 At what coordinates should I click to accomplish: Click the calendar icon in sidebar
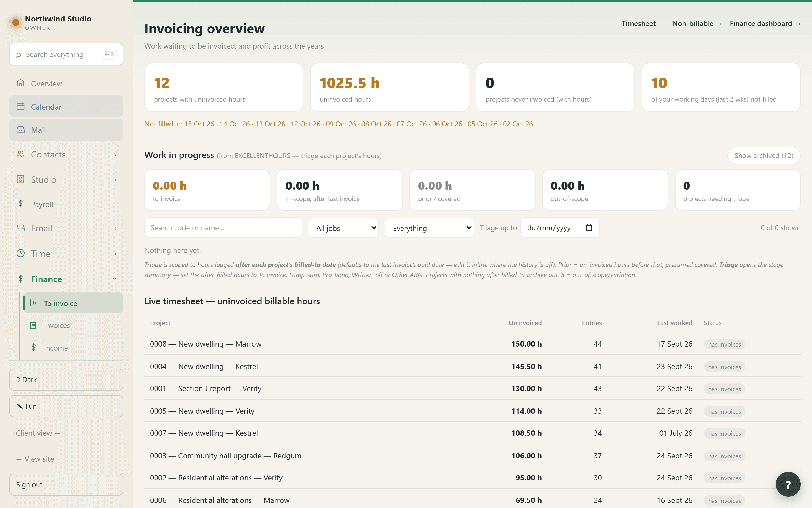click(21, 106)
